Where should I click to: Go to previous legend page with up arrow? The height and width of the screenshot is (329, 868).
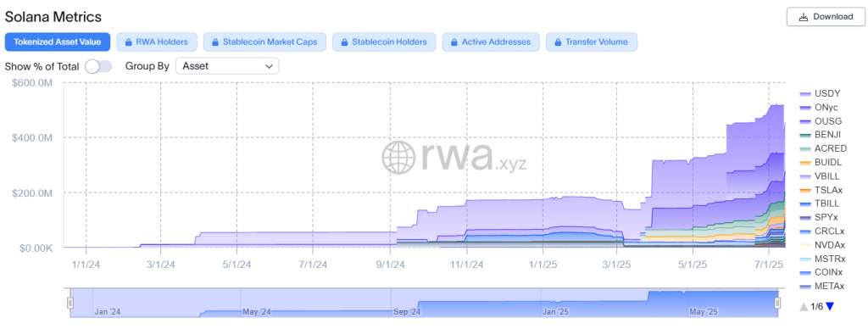(x=804, y=306)
